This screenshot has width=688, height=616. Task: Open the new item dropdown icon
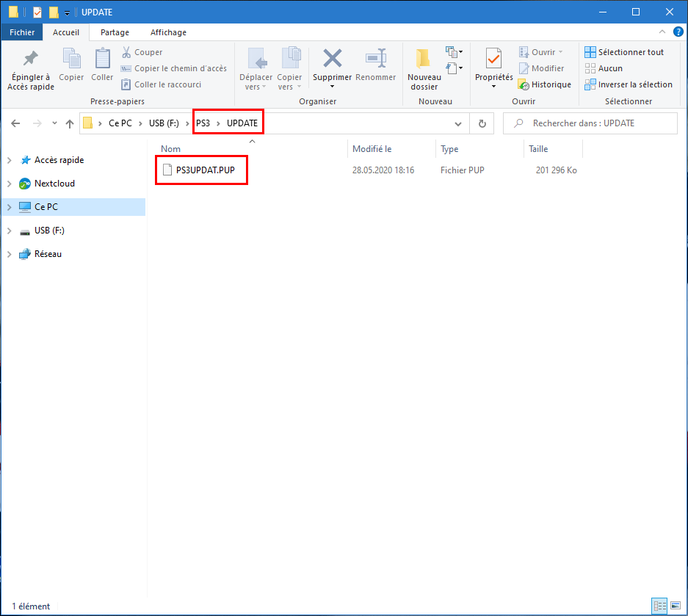[x=454, y=52]
